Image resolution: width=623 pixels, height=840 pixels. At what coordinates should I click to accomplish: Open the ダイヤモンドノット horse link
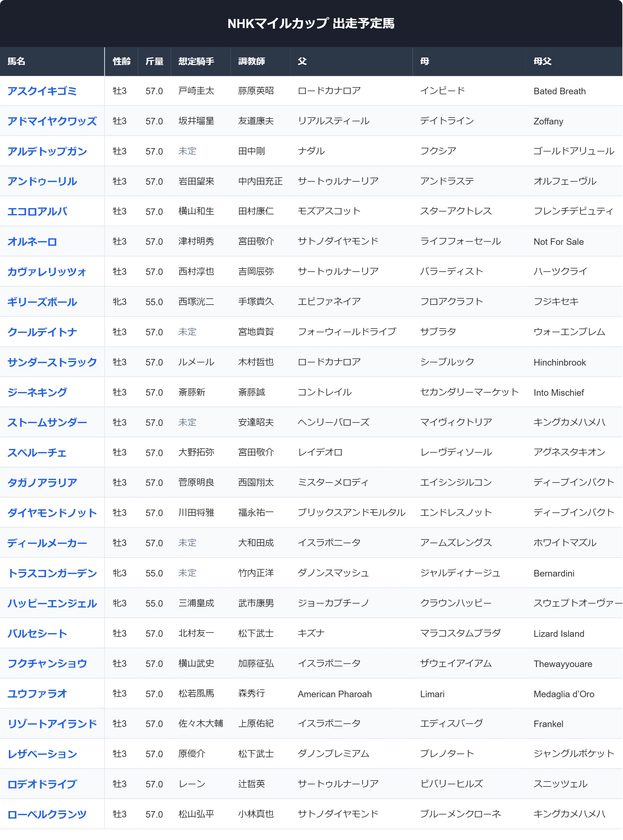coord(52,513)
